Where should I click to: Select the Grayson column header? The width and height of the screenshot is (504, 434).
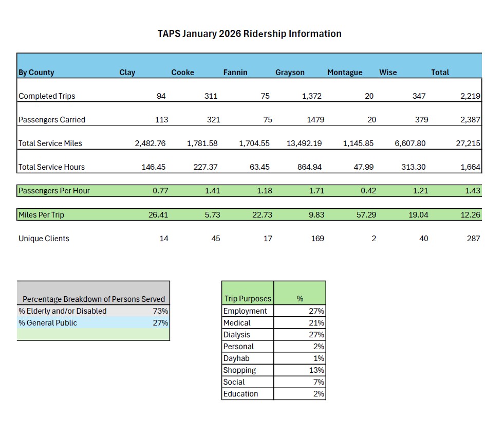click(x=290, y=73)
